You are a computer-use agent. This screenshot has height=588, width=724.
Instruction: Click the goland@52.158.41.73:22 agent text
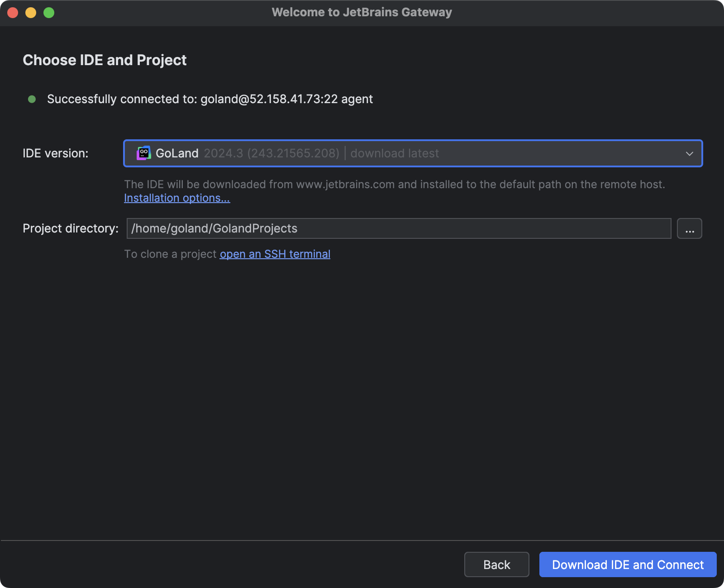(x=287, y=99)
